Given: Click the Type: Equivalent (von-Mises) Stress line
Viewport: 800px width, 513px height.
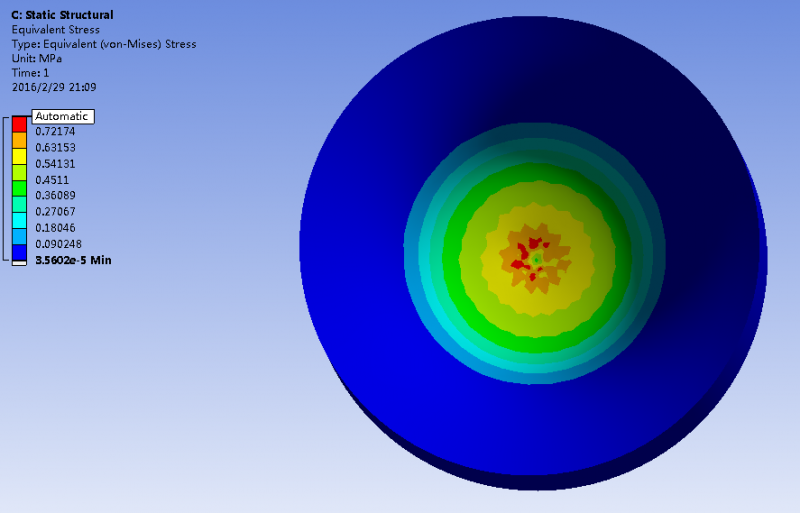Looking at the screenshot, I should coord(104,44).
